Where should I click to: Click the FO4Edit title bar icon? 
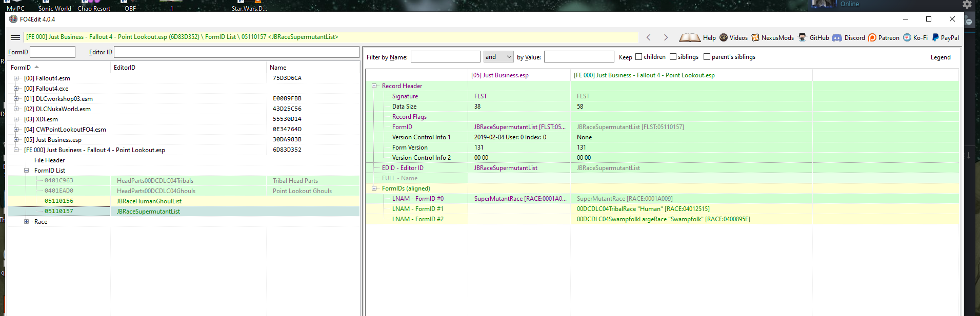click(13, 19)
